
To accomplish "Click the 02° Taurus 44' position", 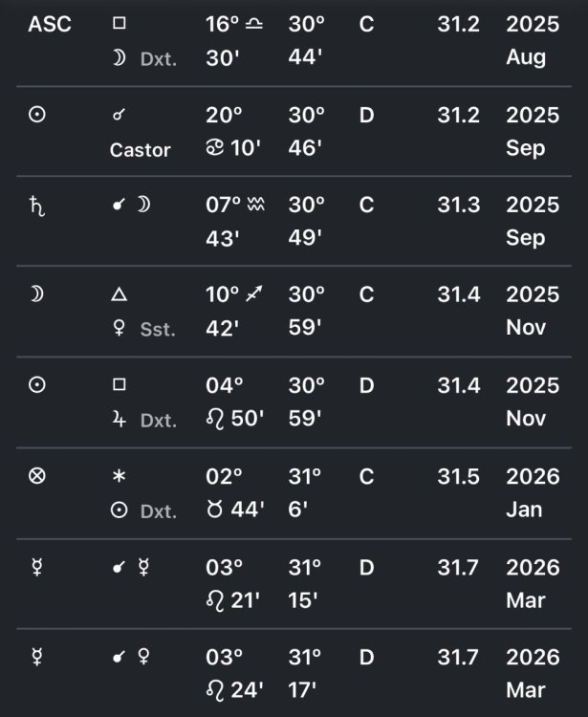I will pyautogui.click(x=233, y=492).
